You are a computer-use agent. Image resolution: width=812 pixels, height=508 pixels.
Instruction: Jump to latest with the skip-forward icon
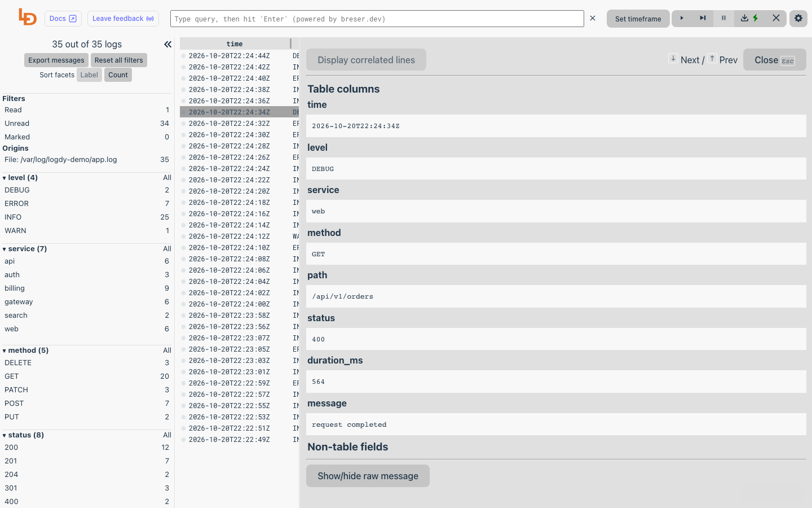point(703,18)
